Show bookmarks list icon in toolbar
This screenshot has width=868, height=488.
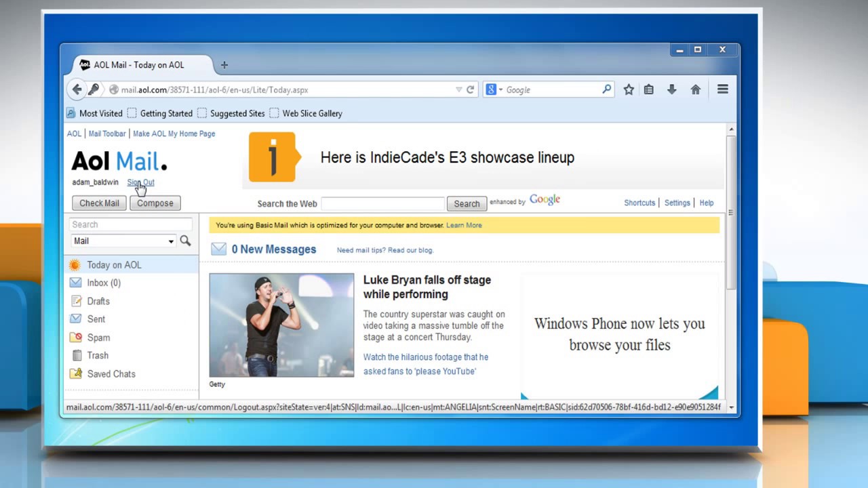pyautogui.click(x=649, y=89)
